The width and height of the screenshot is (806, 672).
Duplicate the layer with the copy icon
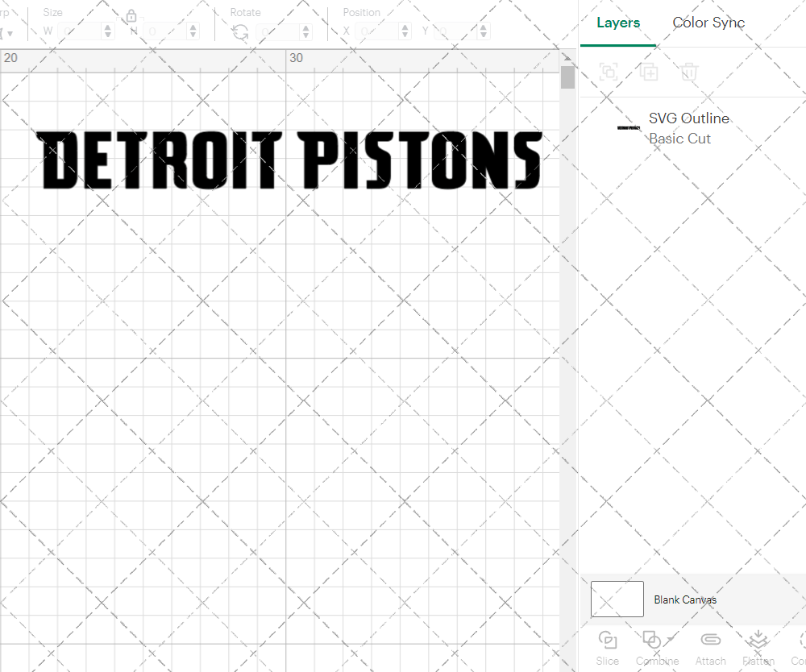[x=649, y=72]
